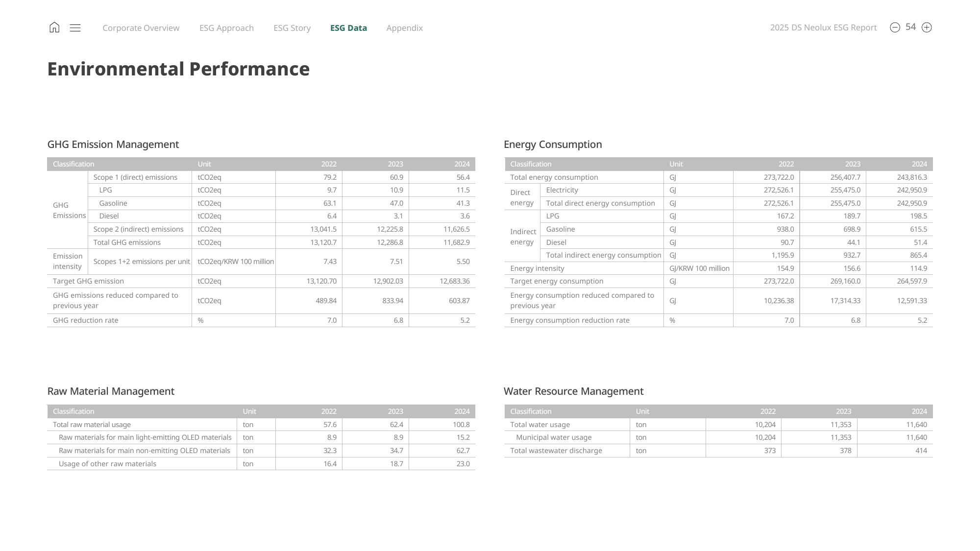Click the Total GHG emissions row label

[127, 242]
